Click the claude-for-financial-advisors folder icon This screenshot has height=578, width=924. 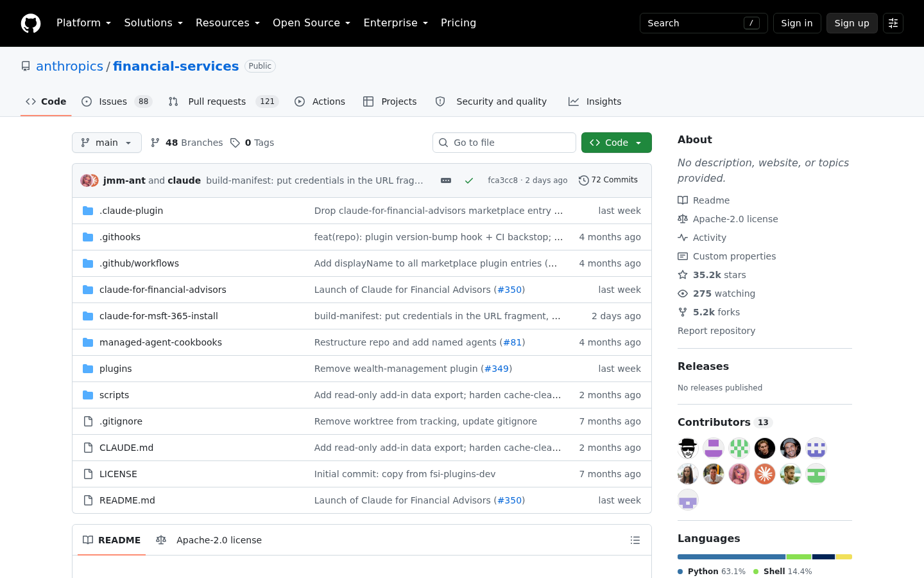[88, 290]
